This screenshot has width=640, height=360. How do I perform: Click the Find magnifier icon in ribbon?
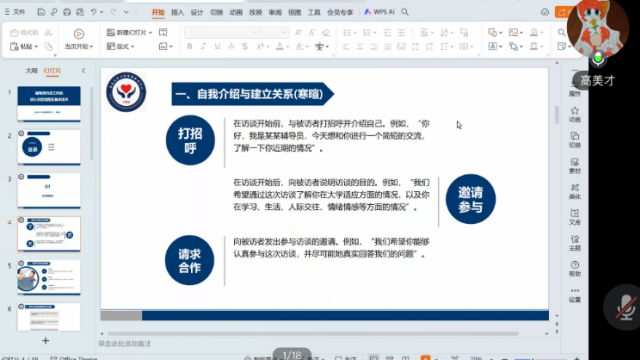pos(562,33)
